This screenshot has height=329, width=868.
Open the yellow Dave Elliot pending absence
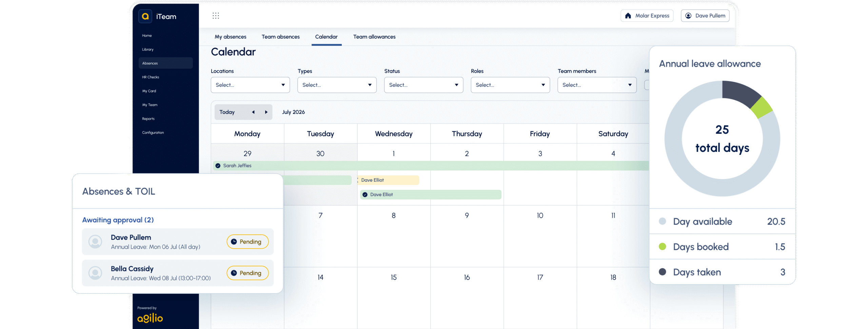pyautogui.click(x=389, y=180)
